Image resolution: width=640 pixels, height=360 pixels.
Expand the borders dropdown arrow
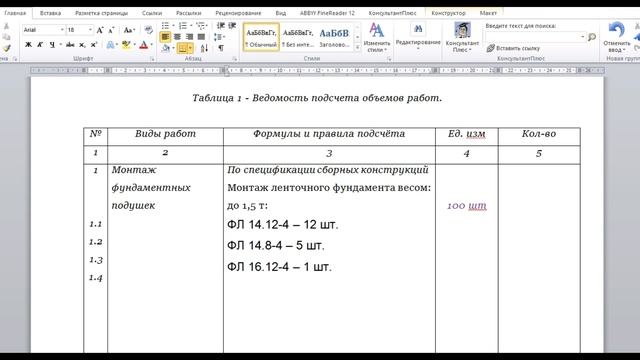(x=190, y=48)
